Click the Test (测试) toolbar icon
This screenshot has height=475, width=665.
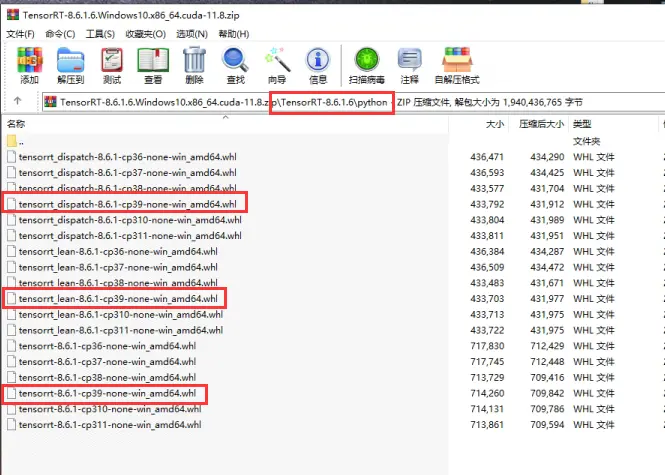pos(112,60)
